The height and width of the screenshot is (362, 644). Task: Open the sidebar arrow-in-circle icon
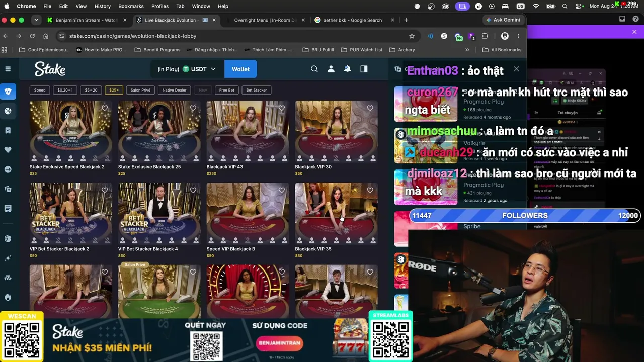tap(8, 169)
